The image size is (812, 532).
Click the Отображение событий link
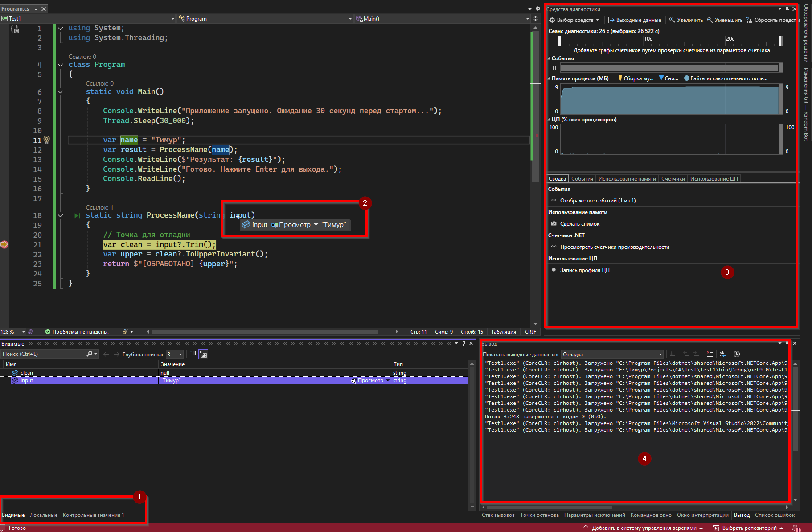[x=598, y=201]
